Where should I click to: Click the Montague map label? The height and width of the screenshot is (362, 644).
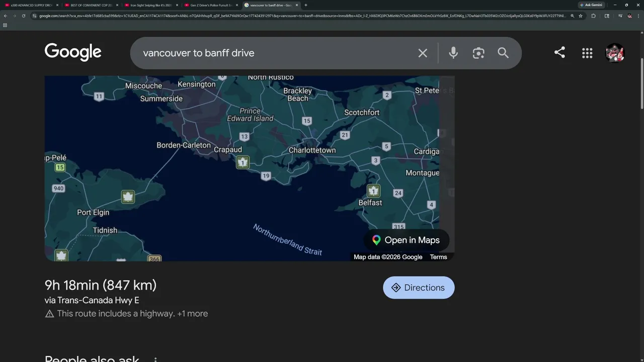click(423, 173)
